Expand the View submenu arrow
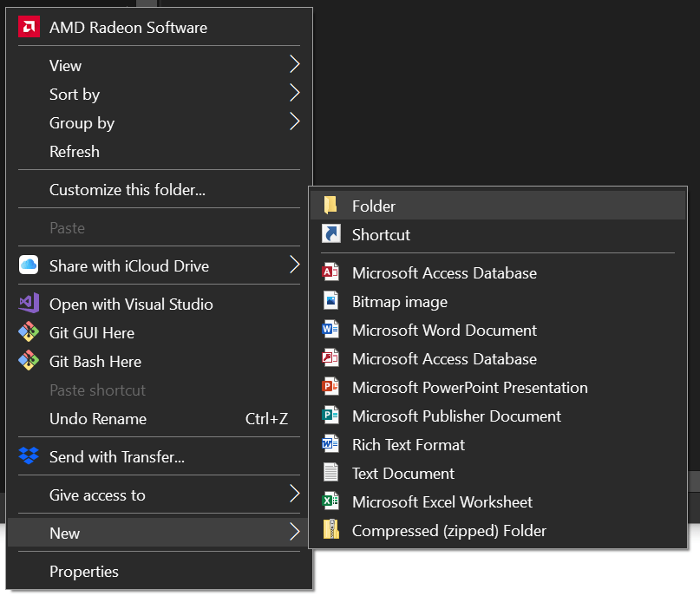Viewport: 700px width, 596px height. coord(294,64)
